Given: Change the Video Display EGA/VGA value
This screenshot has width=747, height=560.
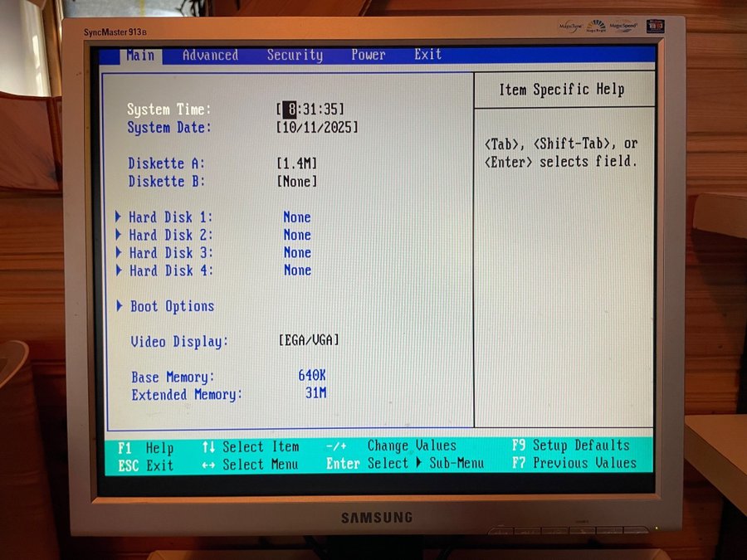Looking at the screenshot, I should coord(309,341).
